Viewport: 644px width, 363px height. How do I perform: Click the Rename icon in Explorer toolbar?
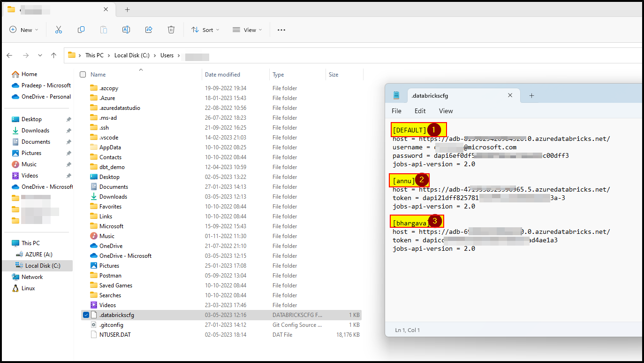126,30
